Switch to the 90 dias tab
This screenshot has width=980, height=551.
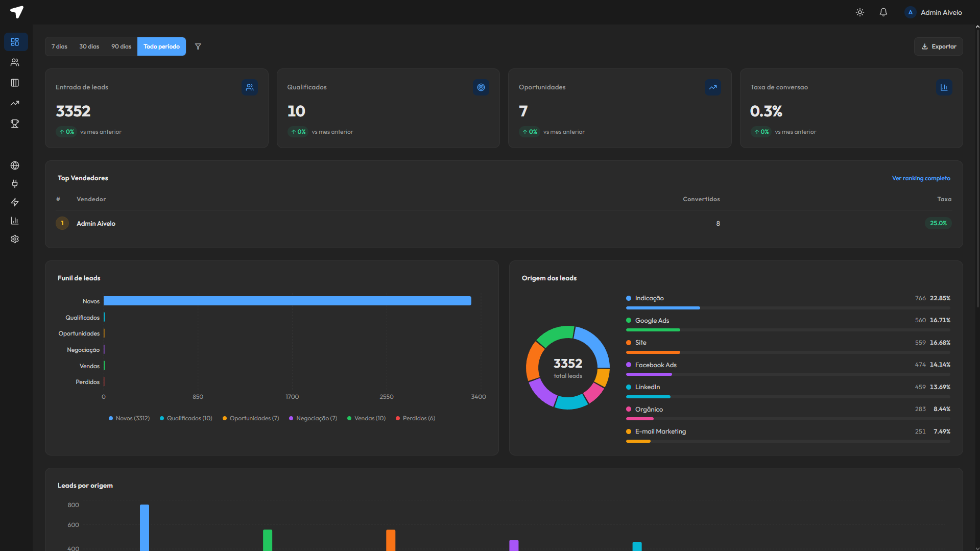tap(122, 46)
